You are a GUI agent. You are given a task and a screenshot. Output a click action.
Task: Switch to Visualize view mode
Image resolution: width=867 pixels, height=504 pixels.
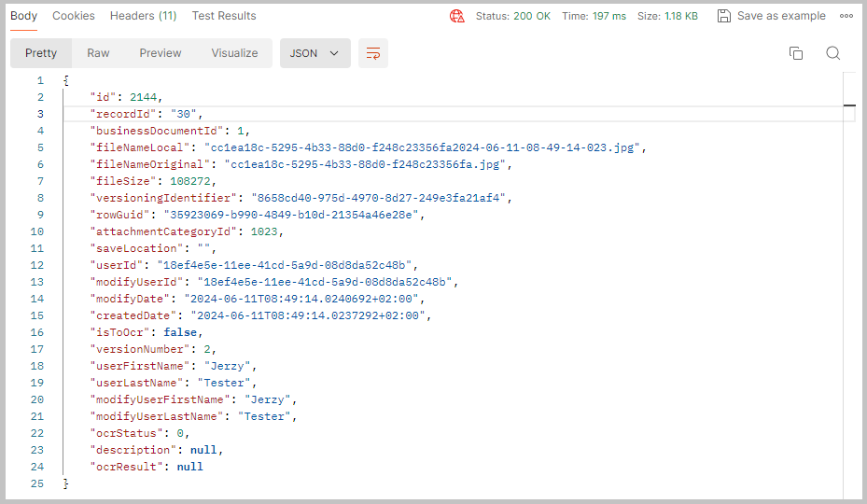coord(234,53)
